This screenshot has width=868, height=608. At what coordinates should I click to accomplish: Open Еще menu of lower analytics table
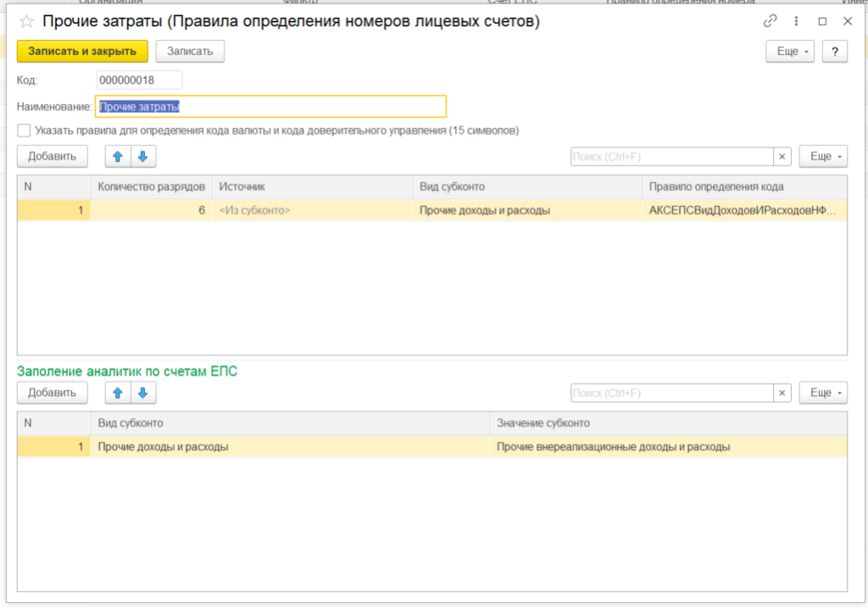[x=822, y=393]
